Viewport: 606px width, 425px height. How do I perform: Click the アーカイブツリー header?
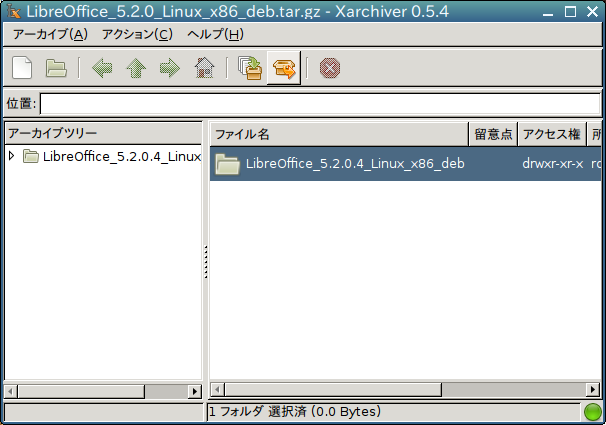[103, 133]
